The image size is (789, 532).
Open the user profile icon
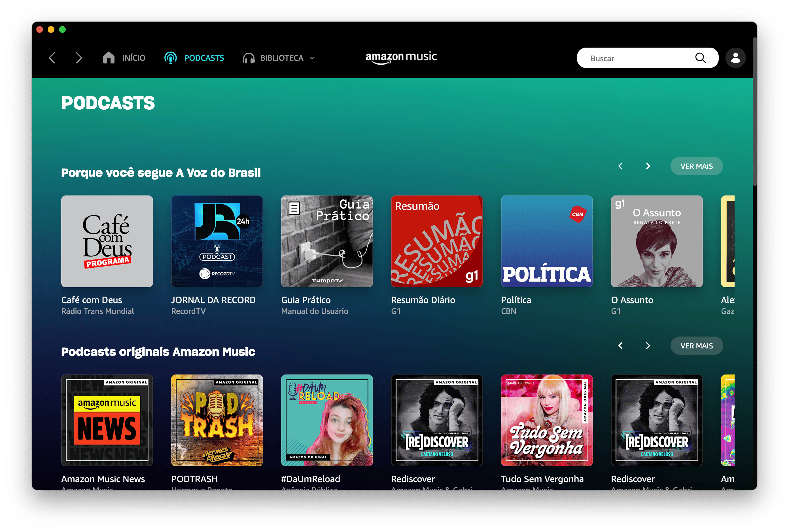click(x=735, y=58)
